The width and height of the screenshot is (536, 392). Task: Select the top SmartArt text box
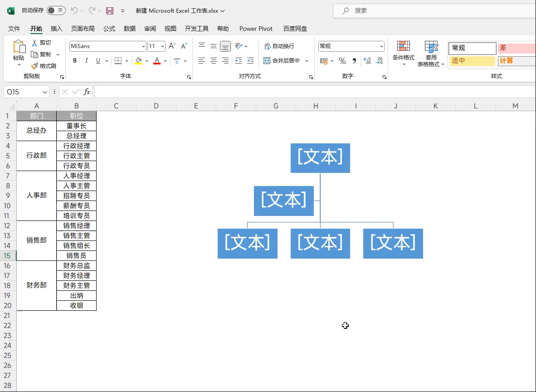click(x=320, y=158)
